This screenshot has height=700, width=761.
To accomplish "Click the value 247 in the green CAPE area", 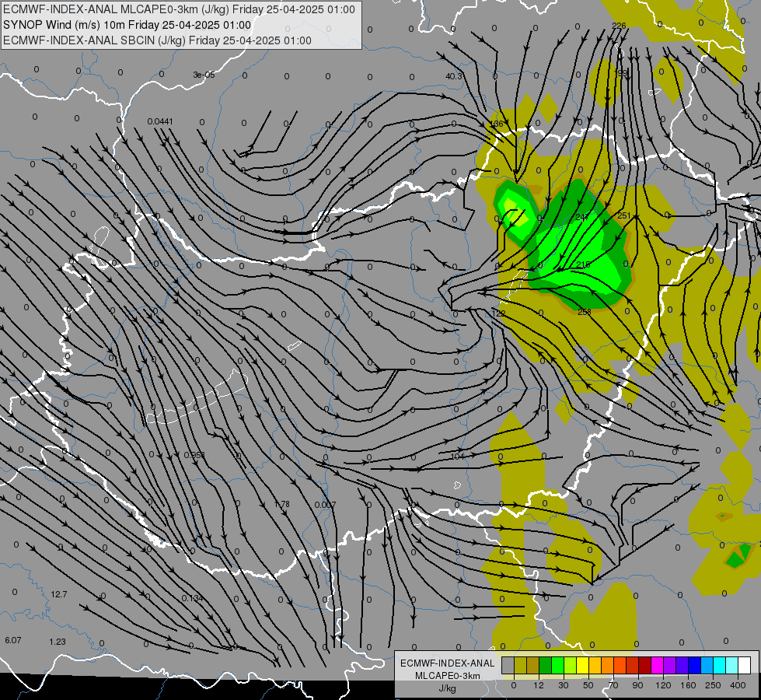I will pos(582,217).
